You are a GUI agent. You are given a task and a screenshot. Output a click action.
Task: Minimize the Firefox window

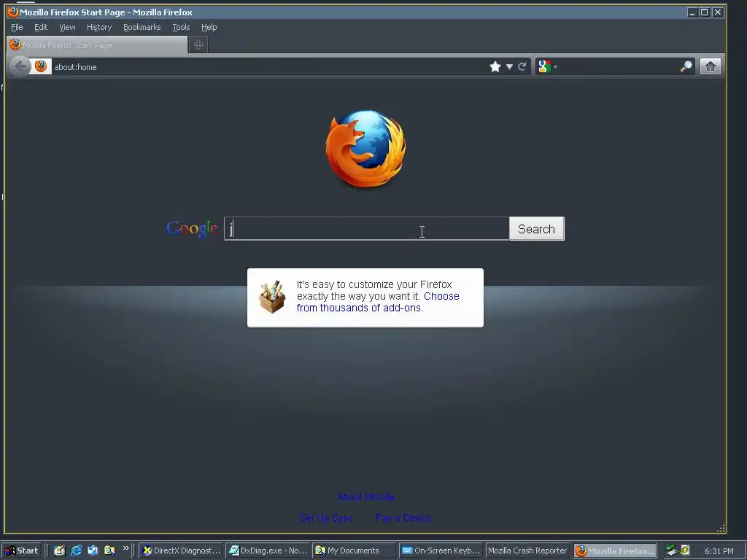[692, 12]
